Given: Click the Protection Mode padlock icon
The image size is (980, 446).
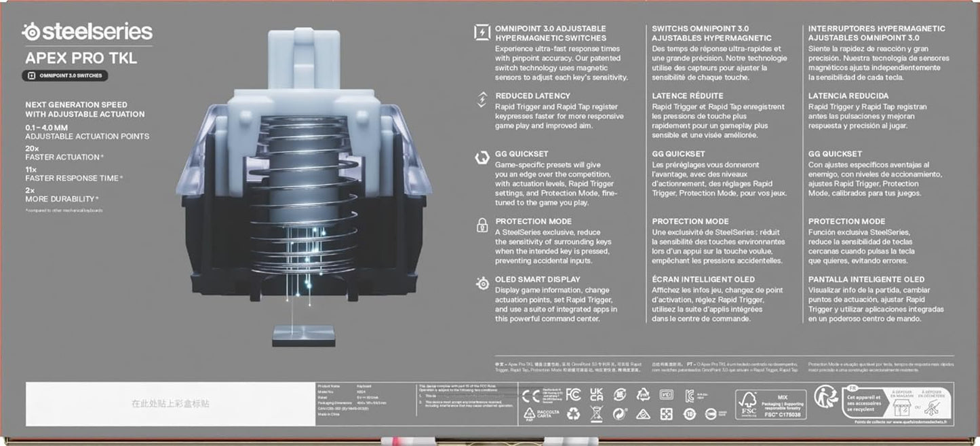Looking at the screenshot, I should click(482, 225).
